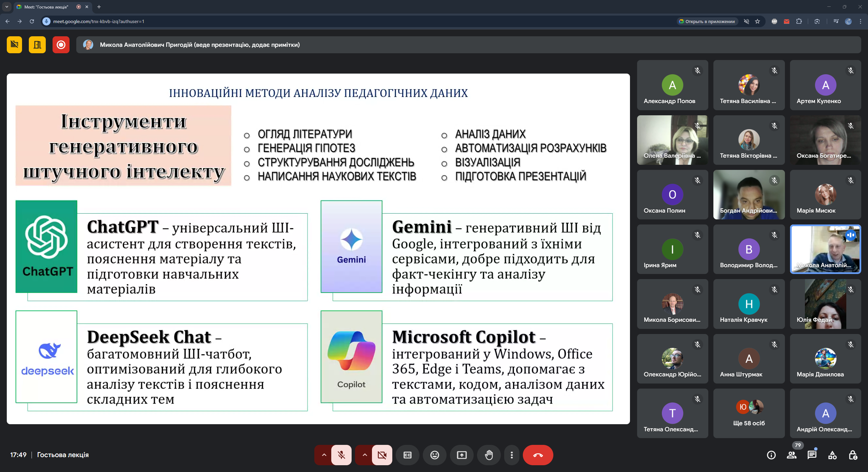Show the participants people panel
The width and height of the screenshot is (868, 472).
[x=792, y=455]
